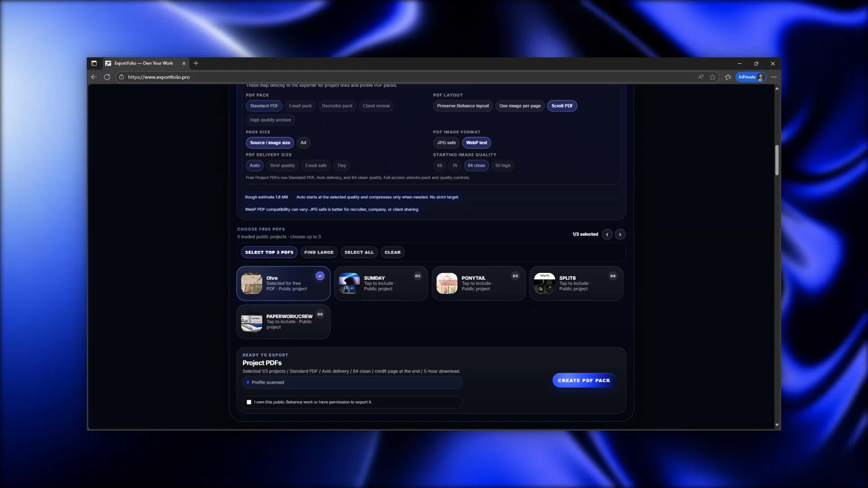Select the ExportFolio — Own Your Work tab

(x=146, y=63)
